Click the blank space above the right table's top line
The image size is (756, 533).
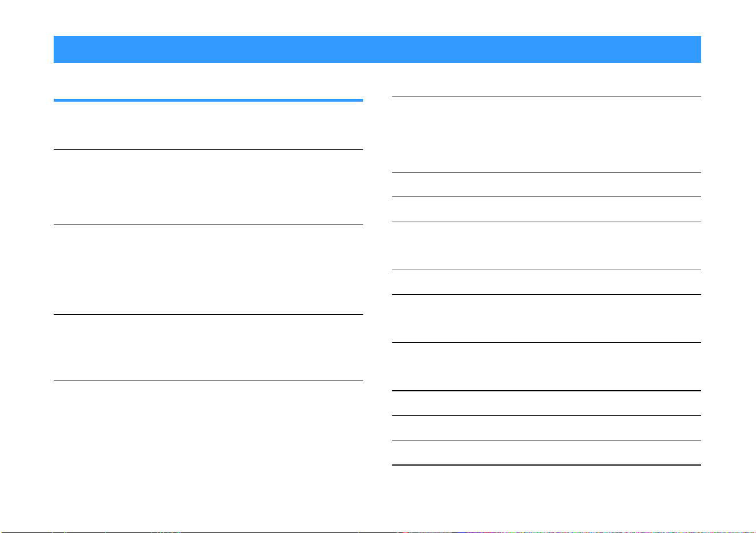546,80
